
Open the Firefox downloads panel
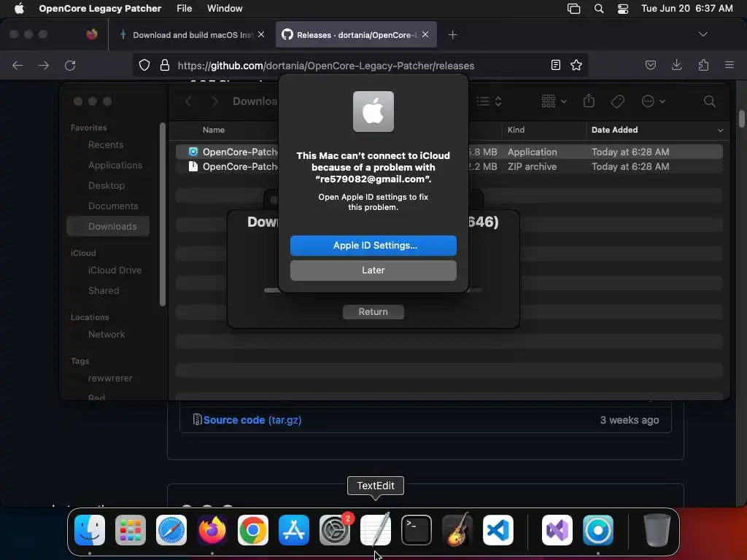pos(676,65)
